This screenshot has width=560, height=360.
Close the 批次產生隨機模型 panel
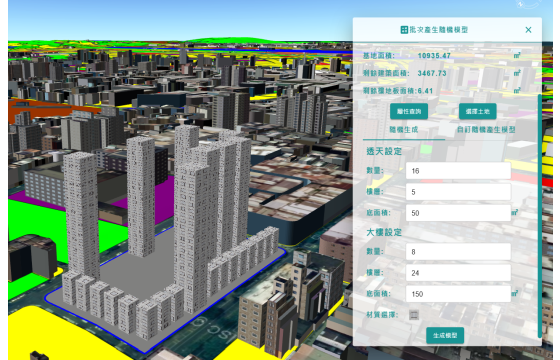coord(528,30)
